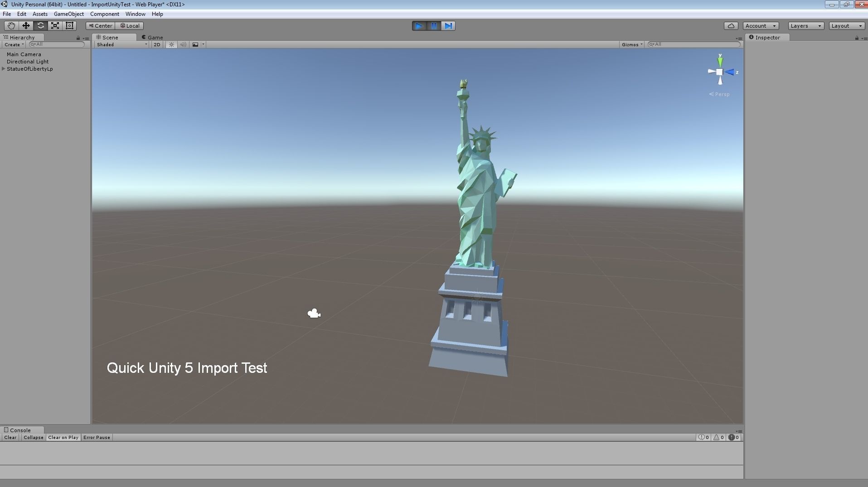Click the scene gizmo center cube
The image size is (868, 487).
(719, 72)
